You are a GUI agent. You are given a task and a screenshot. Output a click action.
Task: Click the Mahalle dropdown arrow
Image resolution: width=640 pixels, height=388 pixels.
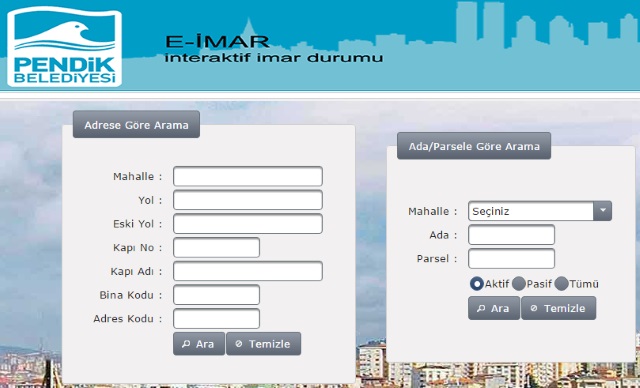(x=602, y=211)
